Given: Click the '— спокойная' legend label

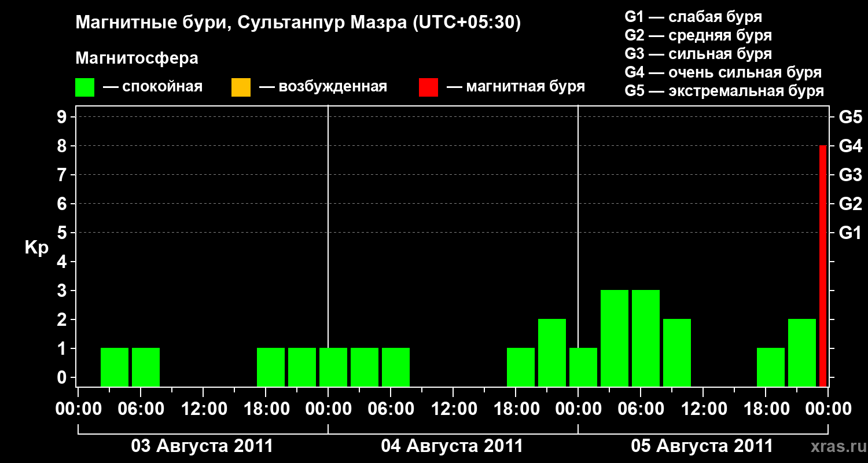Looking at the screenshot, I should click(153, 87).
